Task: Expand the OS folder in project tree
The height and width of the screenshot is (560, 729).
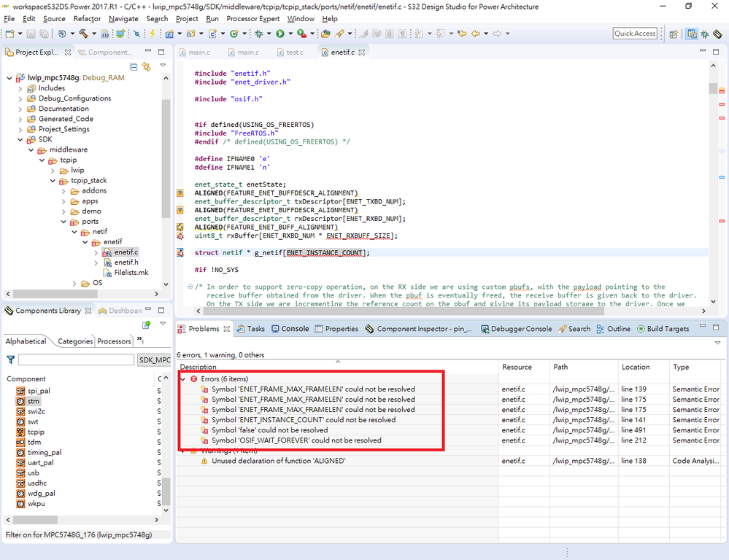Action: 74,283
